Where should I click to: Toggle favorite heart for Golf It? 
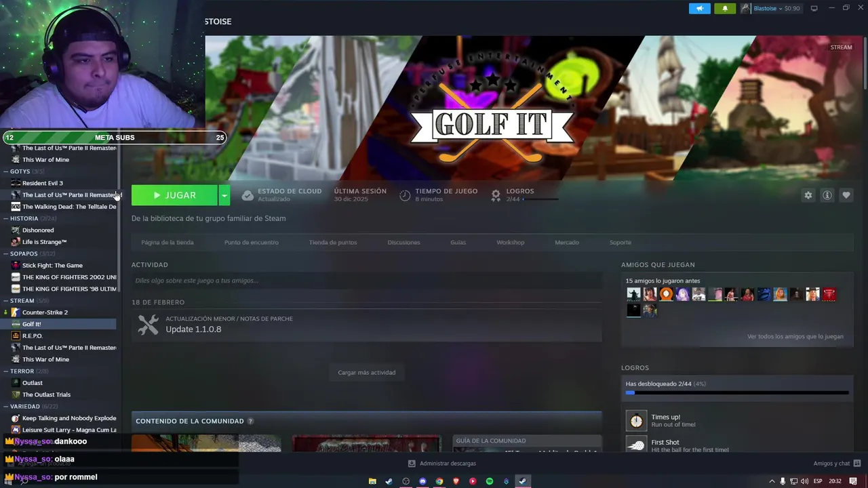coord(846,195)
